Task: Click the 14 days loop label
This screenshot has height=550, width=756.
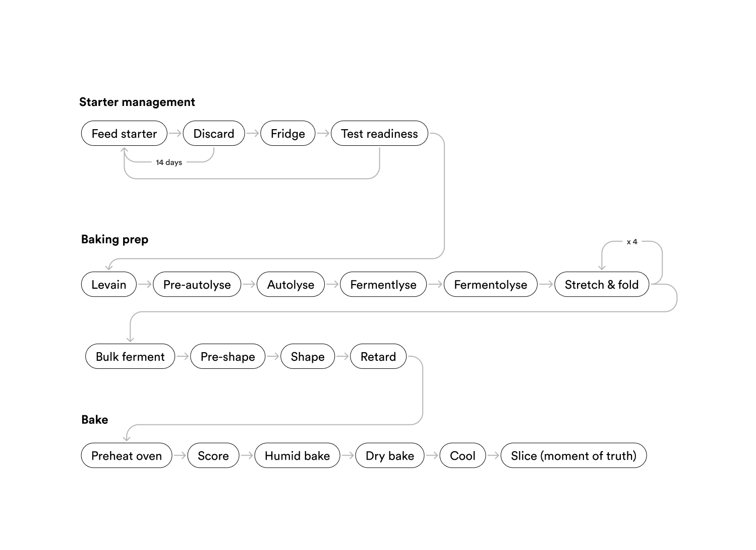Action: (169, 162)
